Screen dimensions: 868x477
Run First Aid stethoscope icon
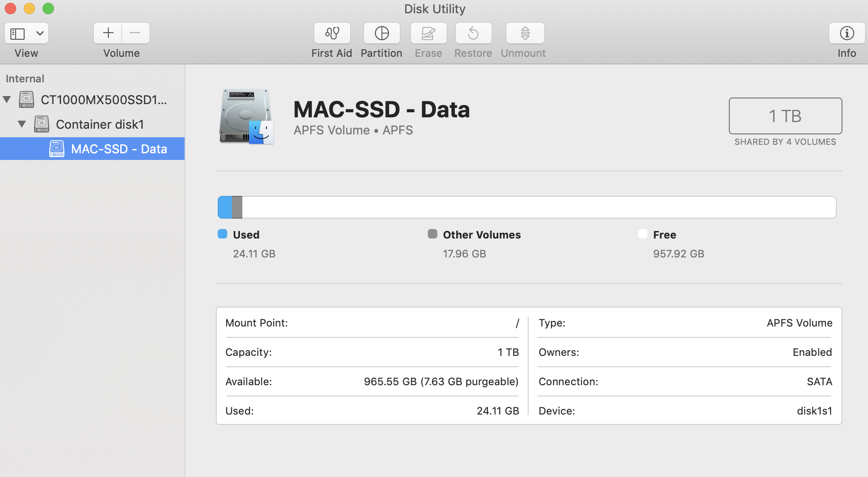coord(332,33)
